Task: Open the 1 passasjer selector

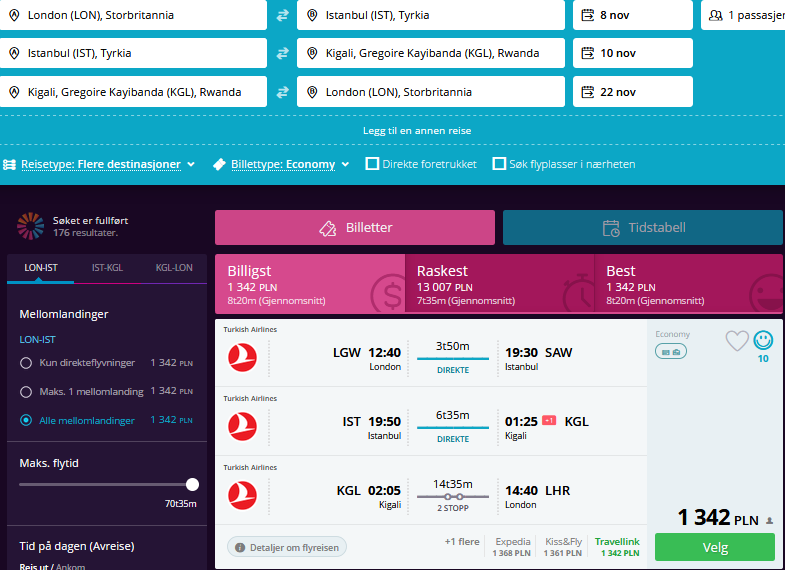Action: coord(743,15)
